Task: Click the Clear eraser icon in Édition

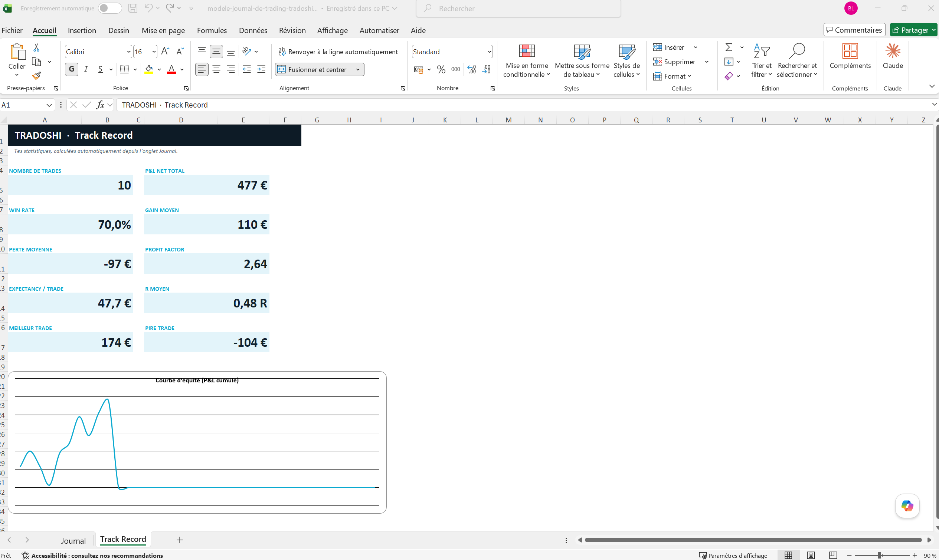Action: [729, 76]
